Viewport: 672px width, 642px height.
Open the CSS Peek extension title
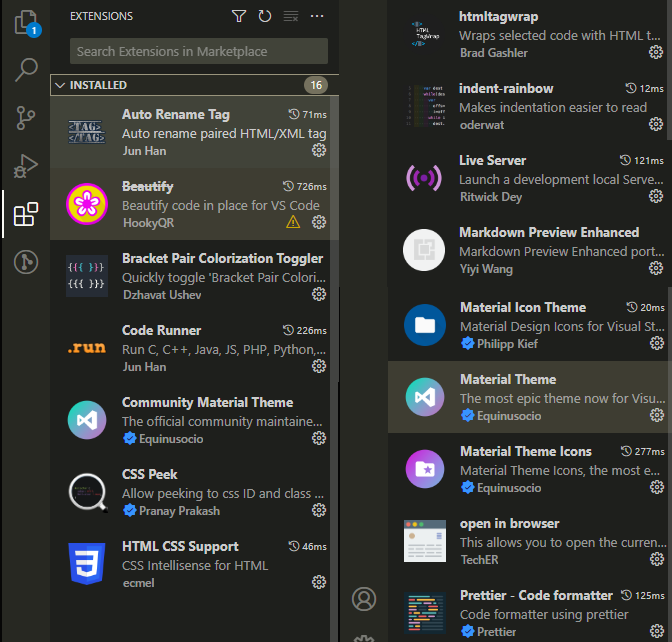[x=149, y=474]
